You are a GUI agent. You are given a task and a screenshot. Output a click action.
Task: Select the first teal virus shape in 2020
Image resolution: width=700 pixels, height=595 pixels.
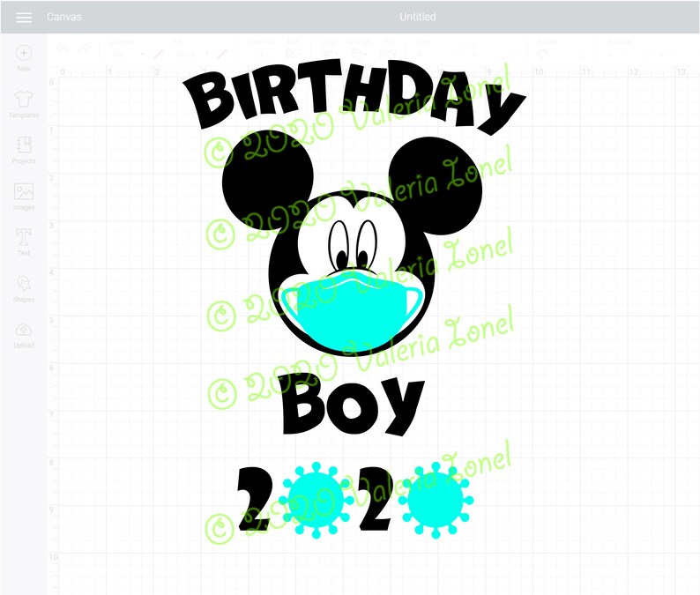tap(316, 500)
